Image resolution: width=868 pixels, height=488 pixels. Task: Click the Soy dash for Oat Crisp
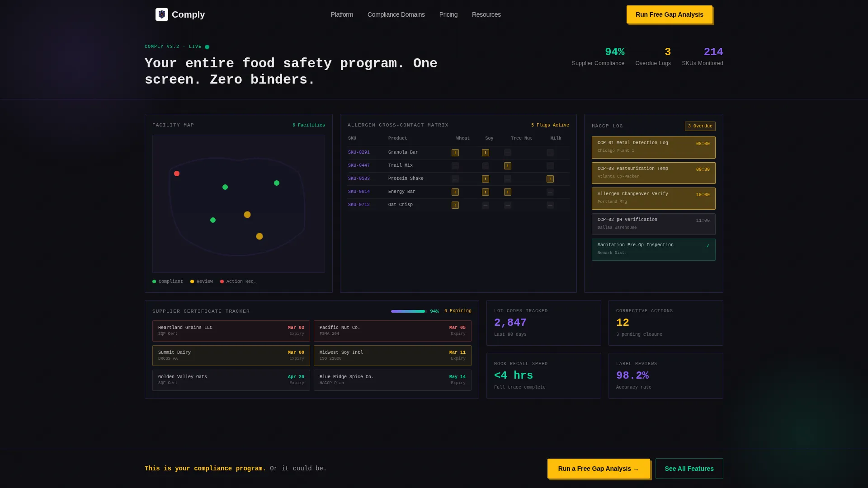(x=486, y=205)
